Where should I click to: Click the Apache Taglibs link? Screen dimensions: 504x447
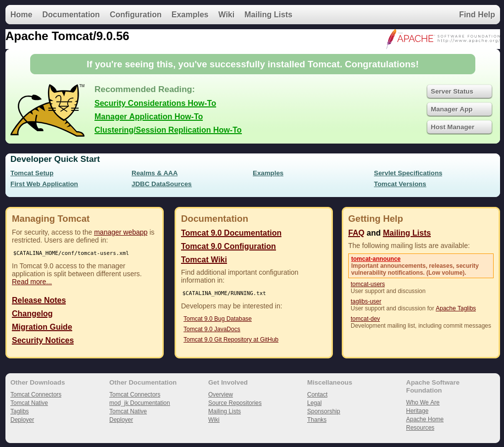456,308
